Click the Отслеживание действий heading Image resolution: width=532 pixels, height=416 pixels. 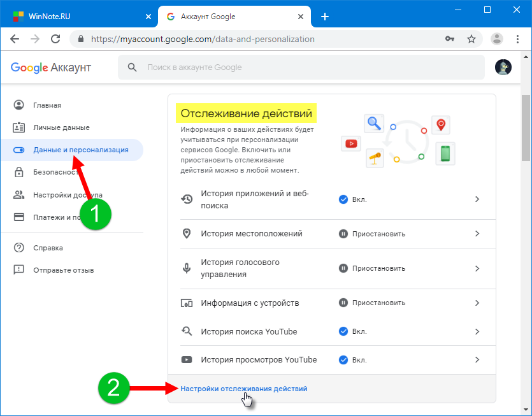[246, 113]
